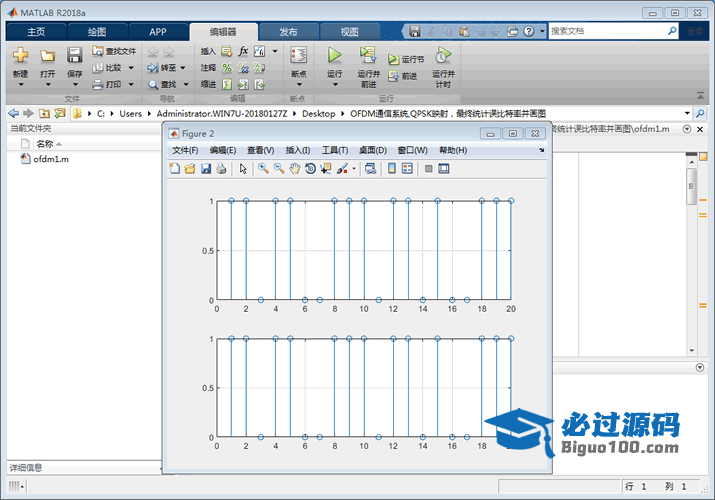
Task: Click Open File icon in Figure 2 toolbar
Action: (190, 169)
